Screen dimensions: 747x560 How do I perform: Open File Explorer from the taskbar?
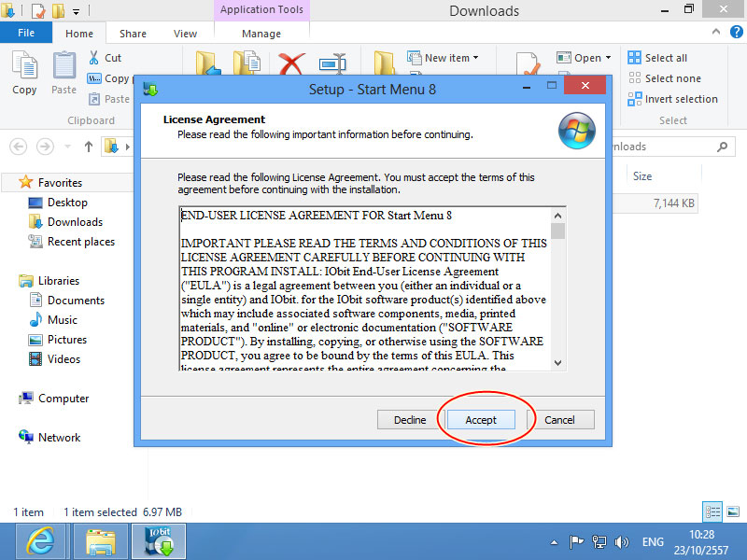pyautogui.click(x=101, y=542)
